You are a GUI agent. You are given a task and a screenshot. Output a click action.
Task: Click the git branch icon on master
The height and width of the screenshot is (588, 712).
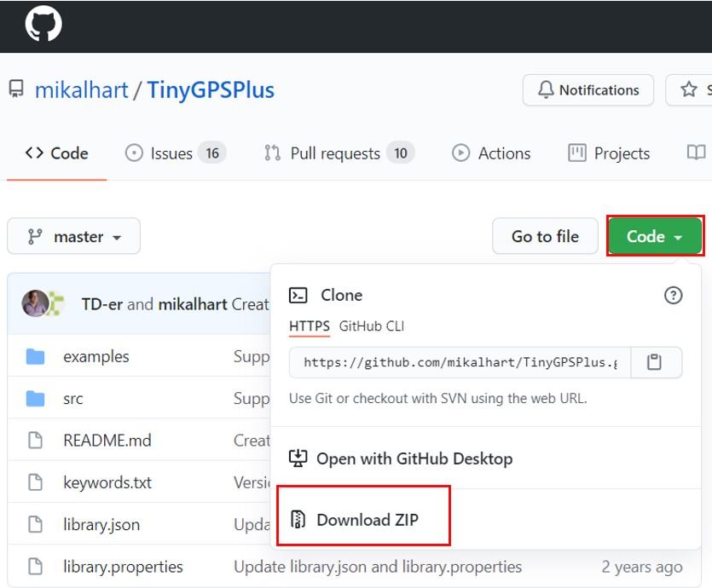34,236
